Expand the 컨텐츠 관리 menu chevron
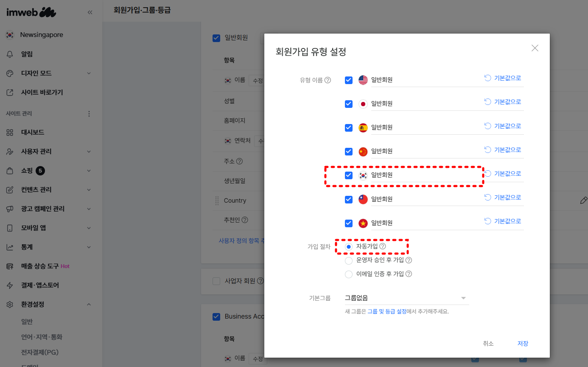 pyautogui.click(x=89, y=190)
